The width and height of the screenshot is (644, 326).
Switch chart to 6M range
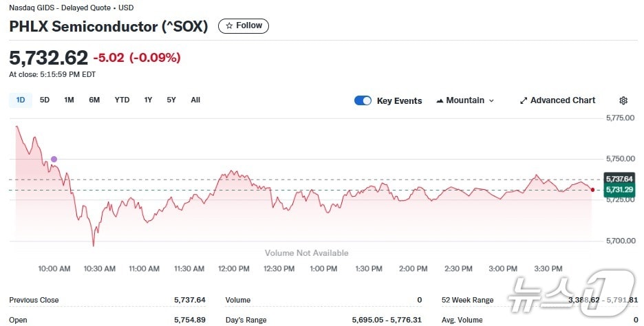click(94, 100)
